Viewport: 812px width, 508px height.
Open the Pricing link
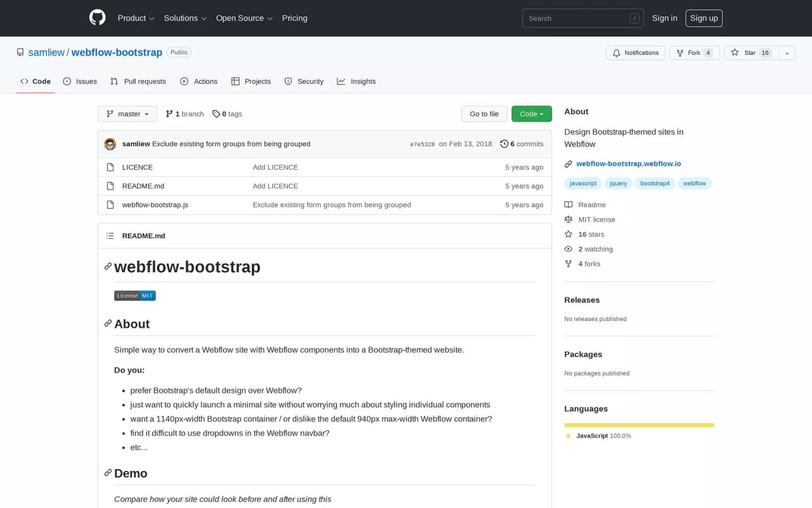point(295,18)
